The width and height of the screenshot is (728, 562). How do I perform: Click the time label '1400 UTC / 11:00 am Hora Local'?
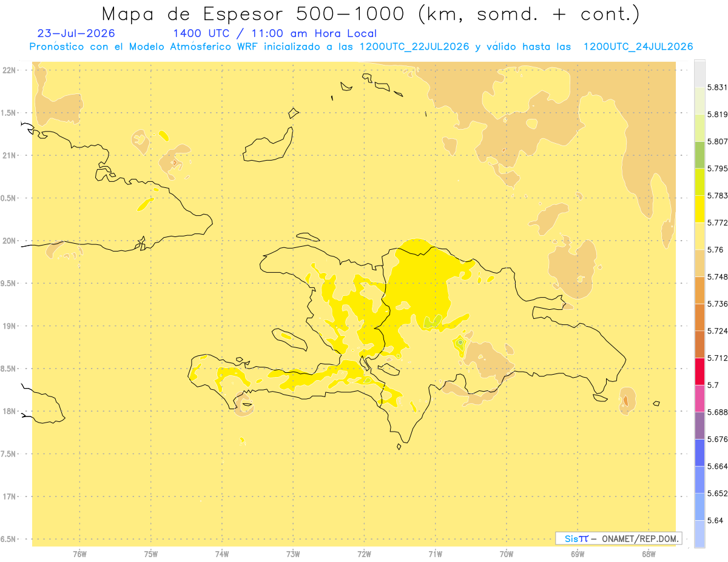(x=275, y=33)
